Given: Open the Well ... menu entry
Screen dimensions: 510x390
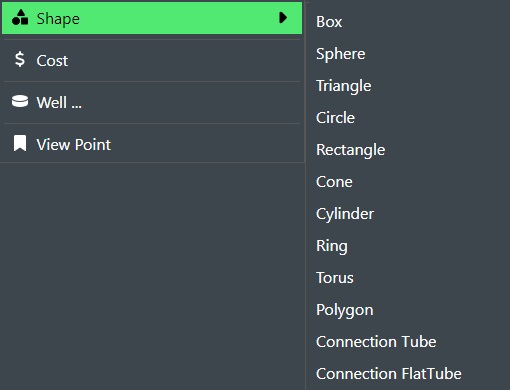Looking at the screenshot, I should pyautogui.click(x=152, y=102).
